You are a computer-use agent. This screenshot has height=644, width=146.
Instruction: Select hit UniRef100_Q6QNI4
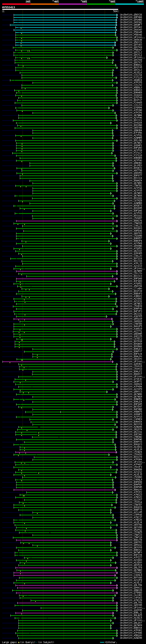pos(131,80)
